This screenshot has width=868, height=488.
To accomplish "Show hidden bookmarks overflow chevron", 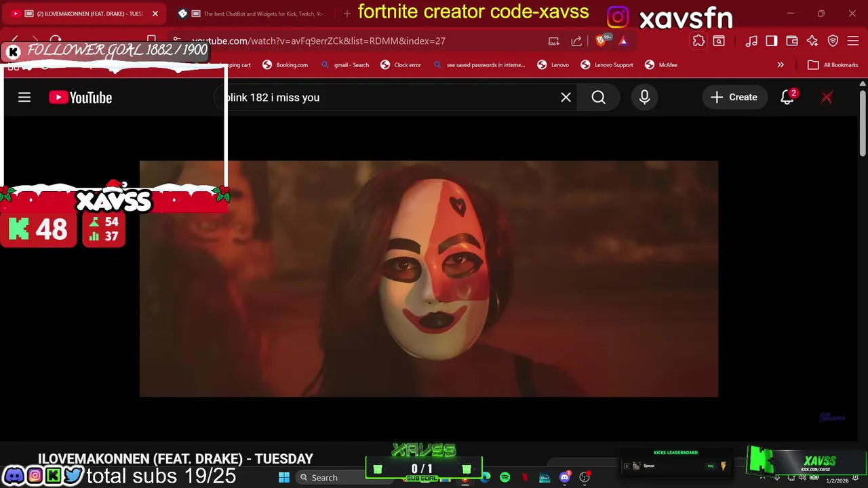I will [x=781, y=65].
